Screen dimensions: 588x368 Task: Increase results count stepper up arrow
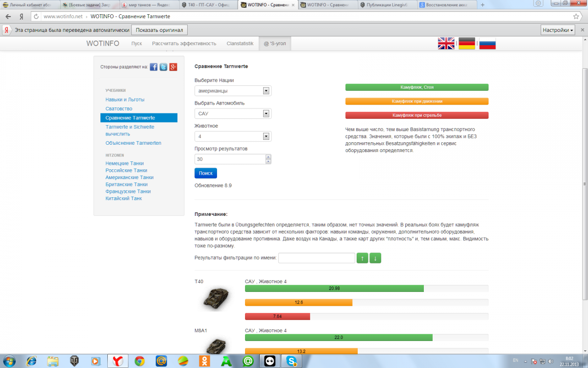tap(268, 157)
